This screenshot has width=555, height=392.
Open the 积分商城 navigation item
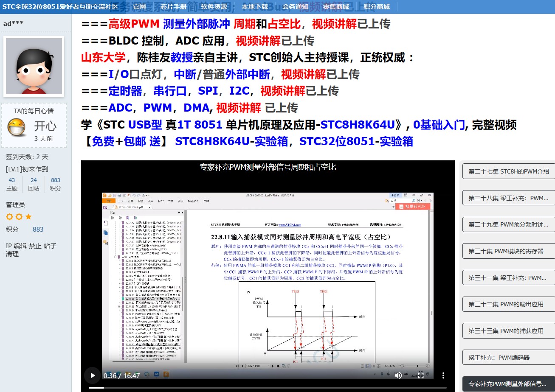tap(377, 7)
